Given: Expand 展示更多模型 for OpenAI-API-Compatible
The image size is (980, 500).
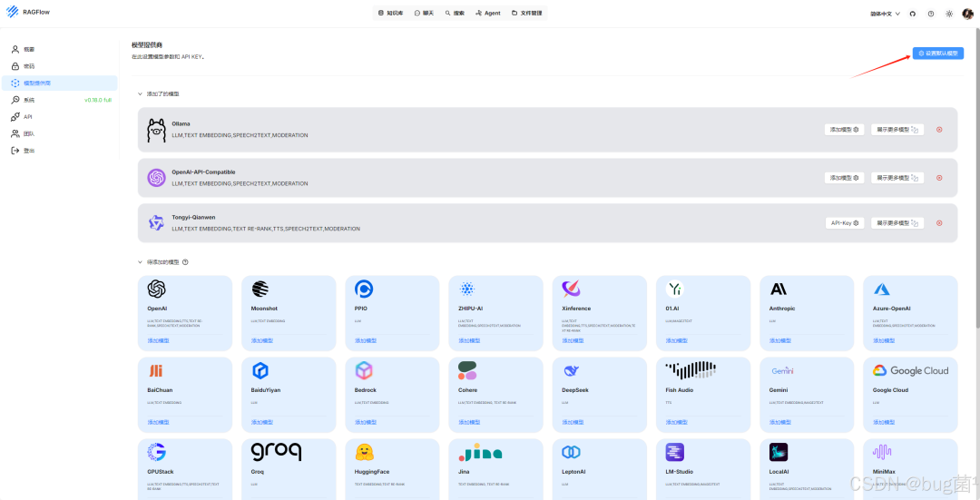Looking at the screenshot, I should tap(897, 178).
